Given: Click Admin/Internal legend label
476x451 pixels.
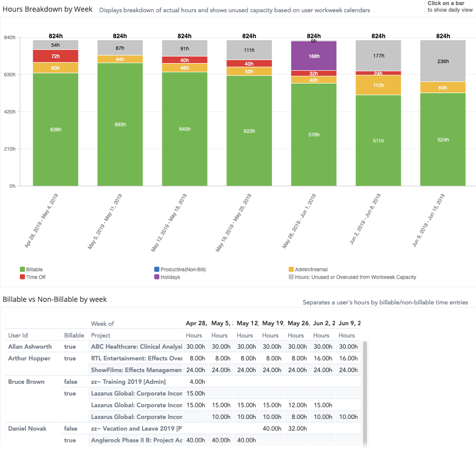Looking at the screenshot, I should click(x=311, y=269).
